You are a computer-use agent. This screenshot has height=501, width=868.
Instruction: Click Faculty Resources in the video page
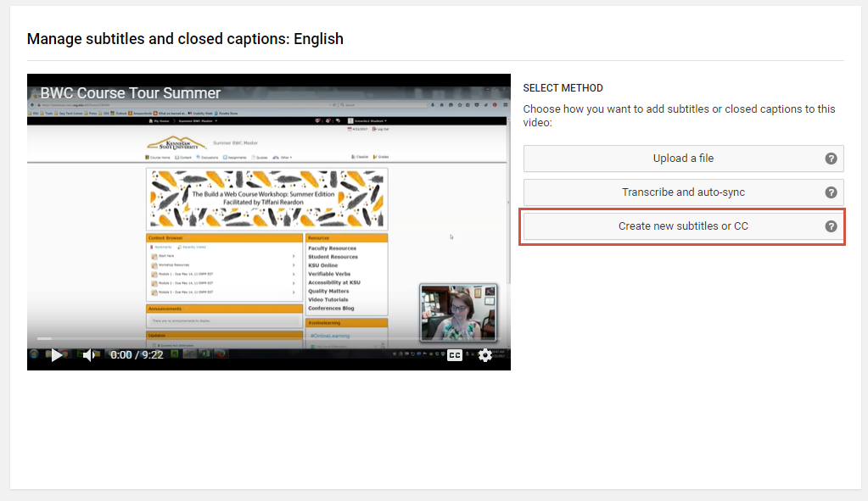tap(332, 248)
